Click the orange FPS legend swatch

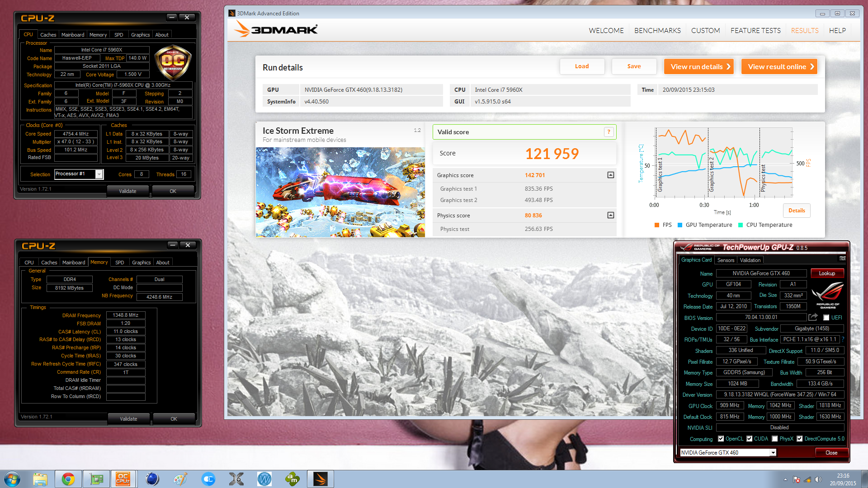coord(656,225)
